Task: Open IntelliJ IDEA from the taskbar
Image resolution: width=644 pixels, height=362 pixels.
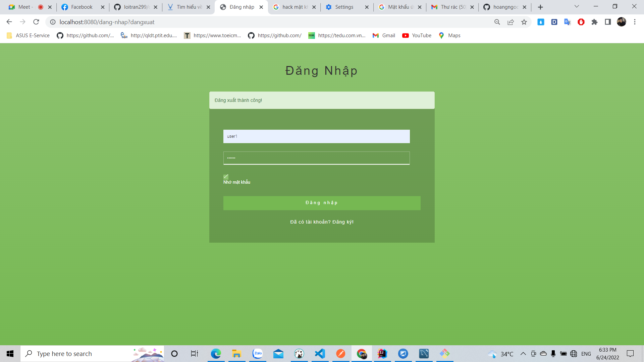Action: [x=382, y=354]
